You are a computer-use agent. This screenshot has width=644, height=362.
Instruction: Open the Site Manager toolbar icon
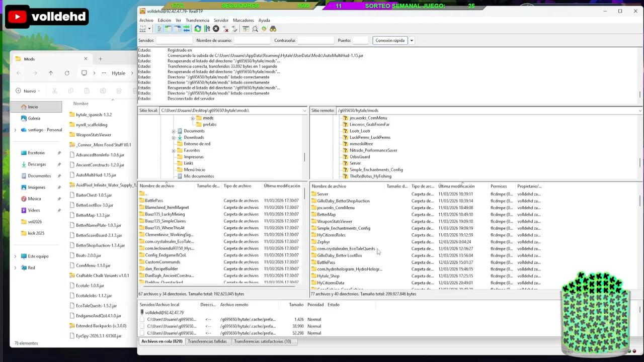[143, 29]
